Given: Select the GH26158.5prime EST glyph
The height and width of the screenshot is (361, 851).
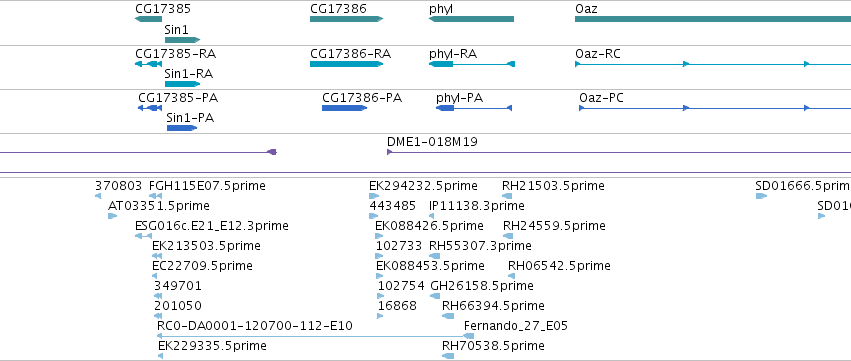Looking at the screenshot, I should [435, 296].
